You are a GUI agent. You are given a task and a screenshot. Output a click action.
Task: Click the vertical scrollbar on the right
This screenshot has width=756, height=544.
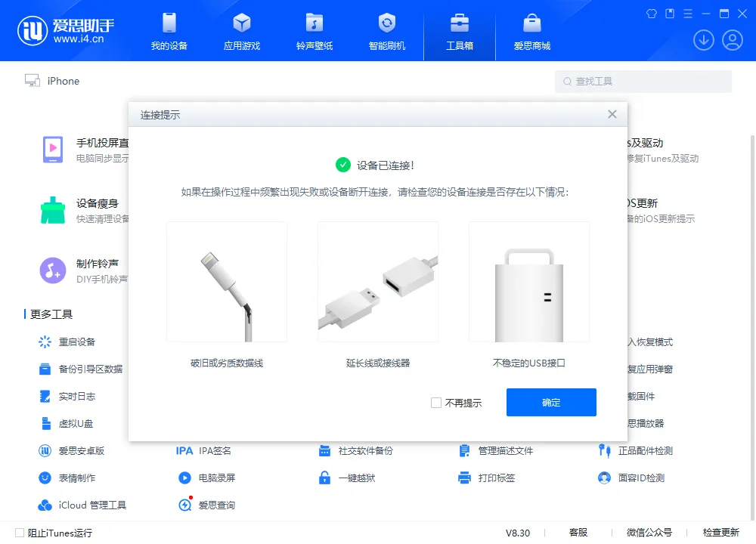coord(752,328)
